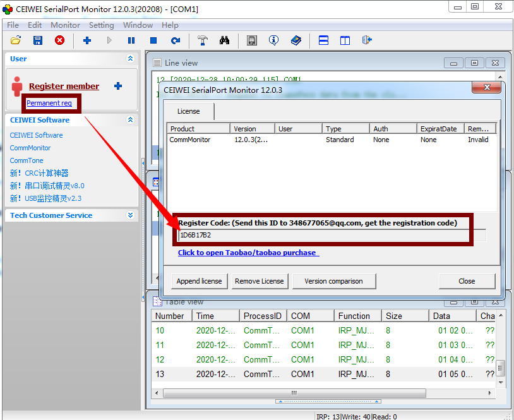Click the blue plus toolbar icon
Image resolution: width=514 pixels, height=420 pixels.
click(x=87, y=40)
